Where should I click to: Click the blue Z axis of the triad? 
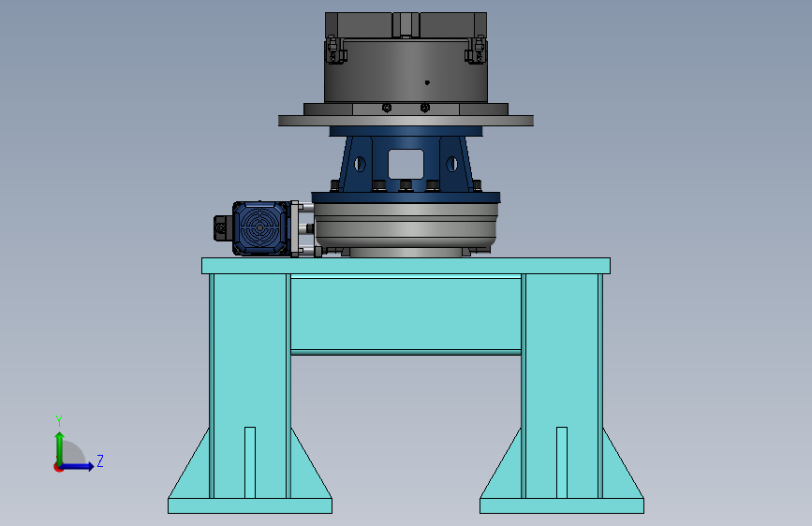pos(77,466)
